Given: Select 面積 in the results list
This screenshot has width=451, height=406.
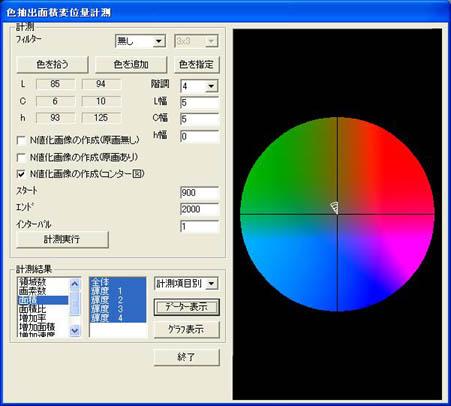Looking at the screenshot, I should [x=43, y=300].
